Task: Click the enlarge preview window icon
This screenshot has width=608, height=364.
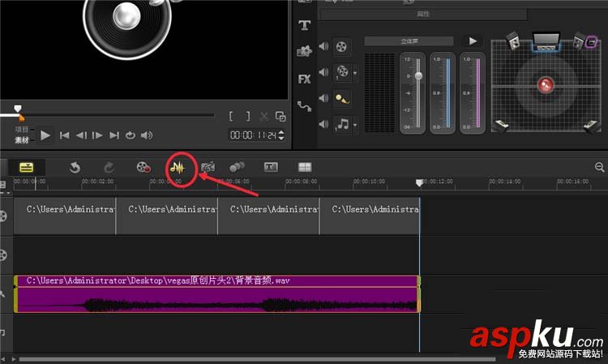Action: (x=280, y=116)
